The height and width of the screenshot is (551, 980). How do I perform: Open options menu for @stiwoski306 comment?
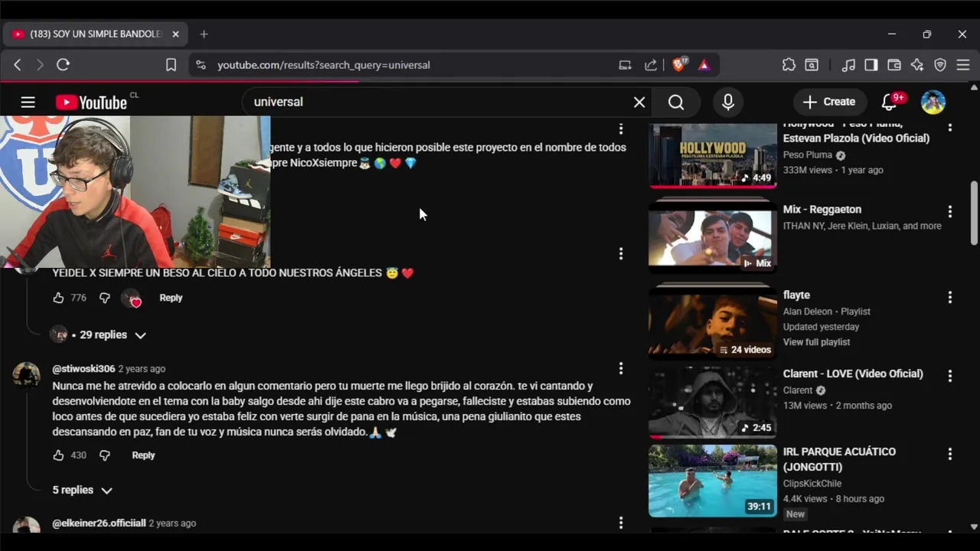coord(621,369)
